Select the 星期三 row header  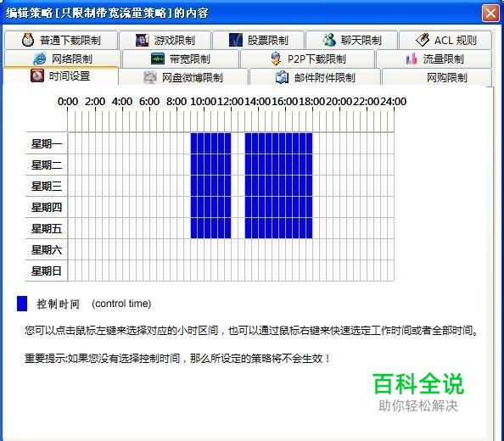(47, 186)
